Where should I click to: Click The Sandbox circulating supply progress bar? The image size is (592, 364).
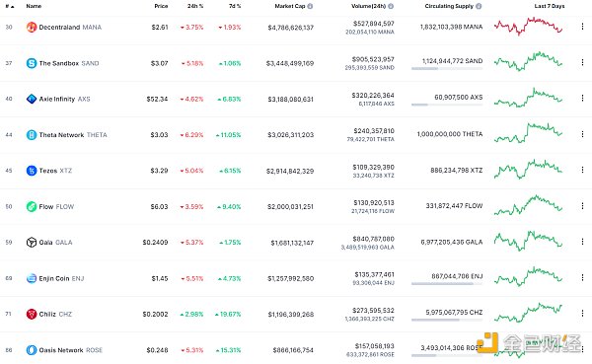pos(447,69)
